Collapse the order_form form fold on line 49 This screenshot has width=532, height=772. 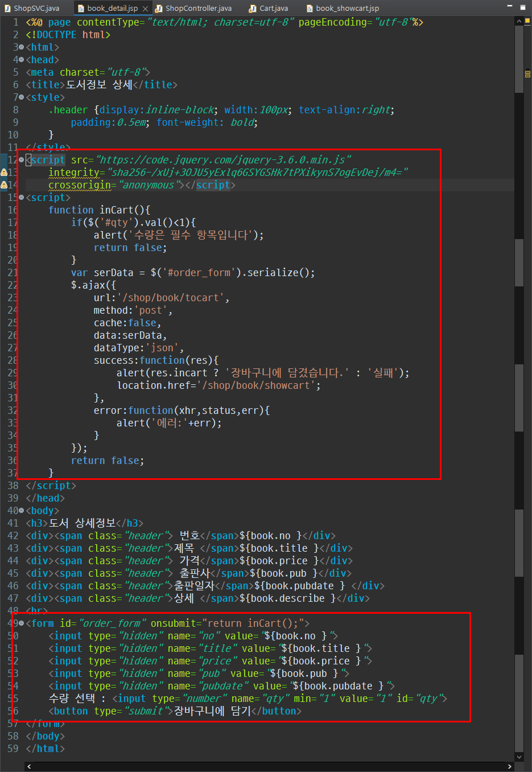coord(21,623)
